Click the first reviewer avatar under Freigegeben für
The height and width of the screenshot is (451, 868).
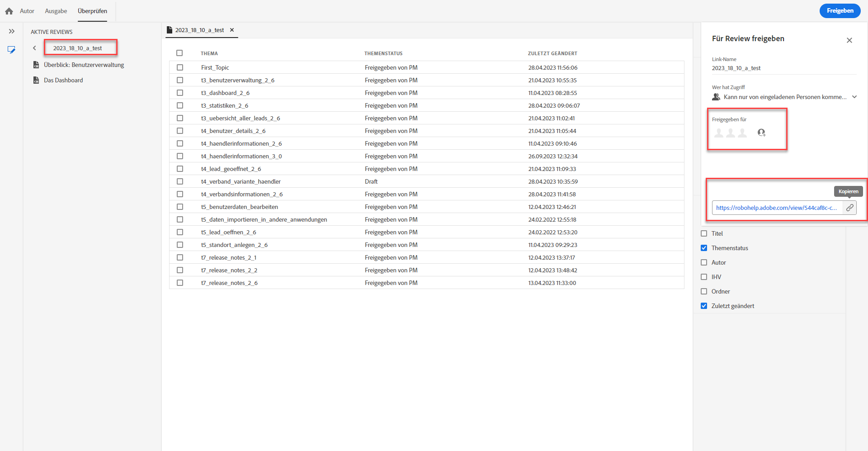pos(719,133)
